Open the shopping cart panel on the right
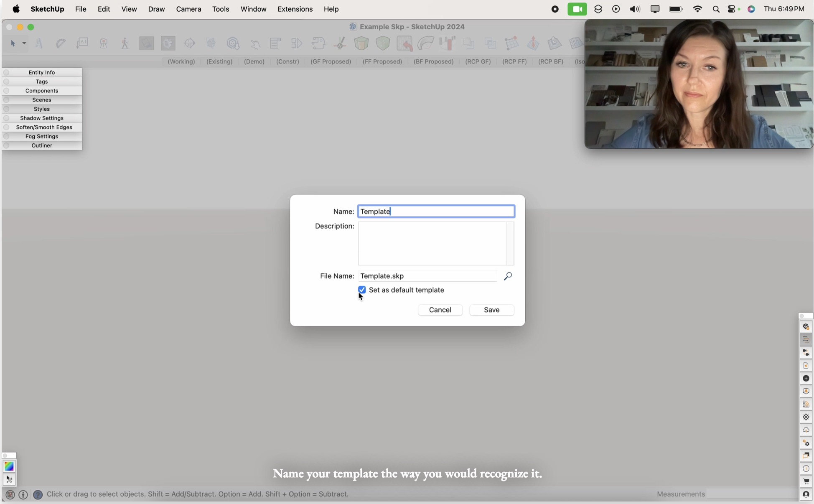The width and height of the screenshot is (814, 504). tap(806, 481)
